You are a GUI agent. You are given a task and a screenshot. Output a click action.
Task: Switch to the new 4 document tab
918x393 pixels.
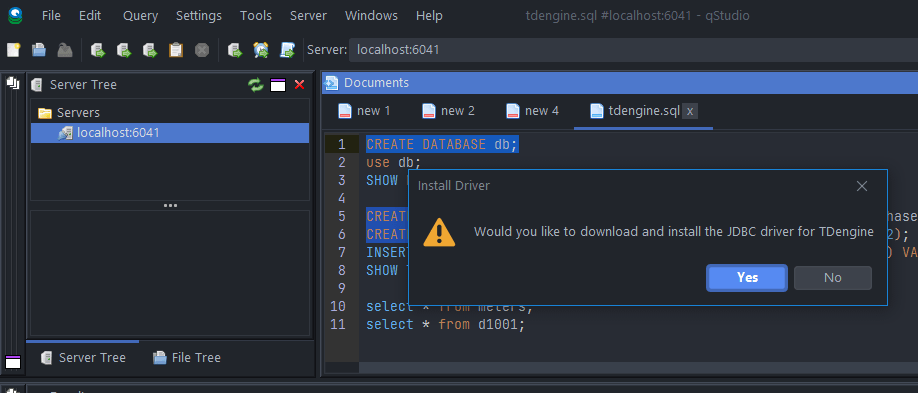click(533, 111)
